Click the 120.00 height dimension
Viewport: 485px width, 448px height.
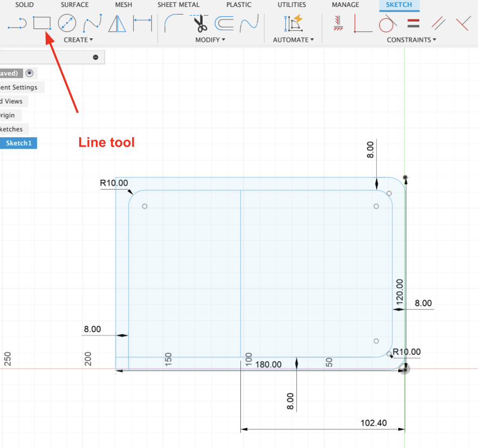(400, 292)
